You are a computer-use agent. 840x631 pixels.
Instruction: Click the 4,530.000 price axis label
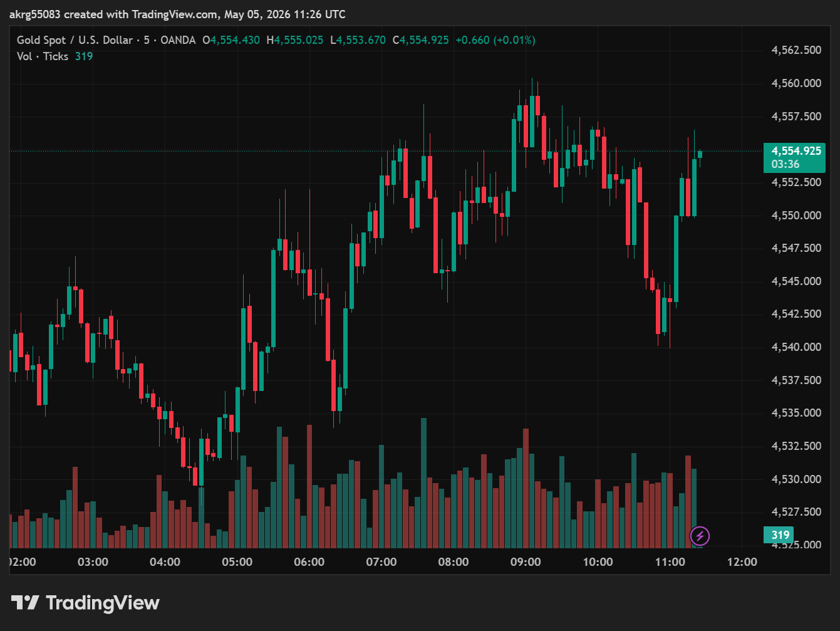pos(796,479)
